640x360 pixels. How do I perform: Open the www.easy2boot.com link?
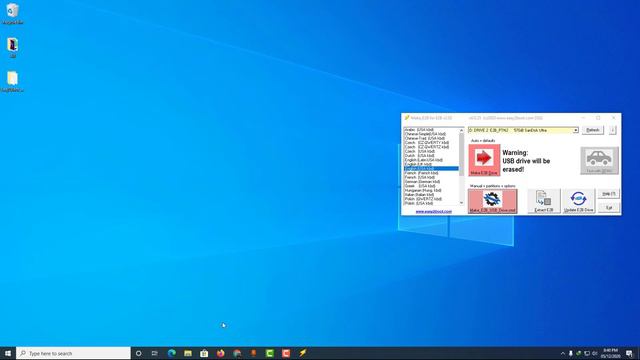pyautogui.click(x=433, y=211)
